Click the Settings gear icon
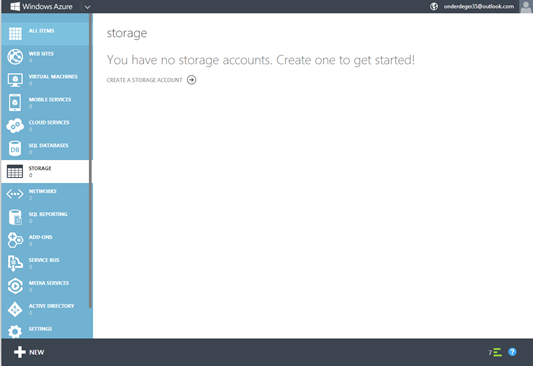 [x=15, y=332]
